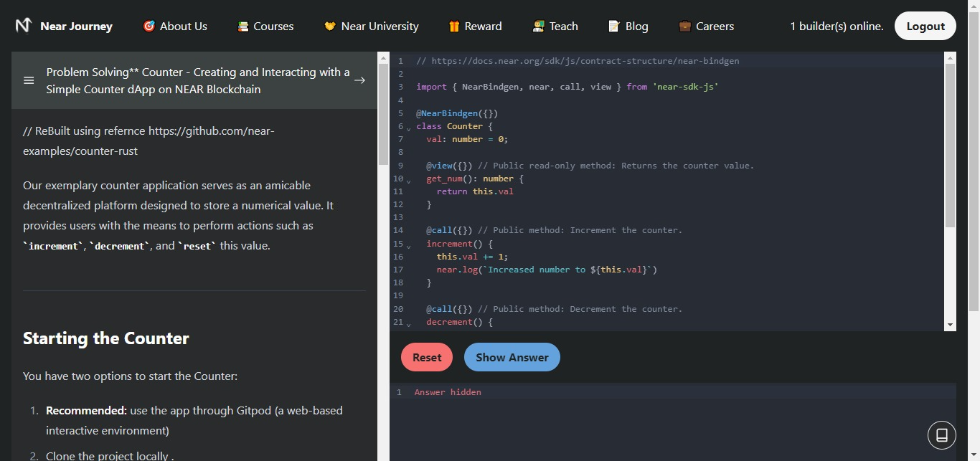Screen dimensions: 980x461
Task: Click the code editor scroll down arrow
Action: tap(951, 325)
